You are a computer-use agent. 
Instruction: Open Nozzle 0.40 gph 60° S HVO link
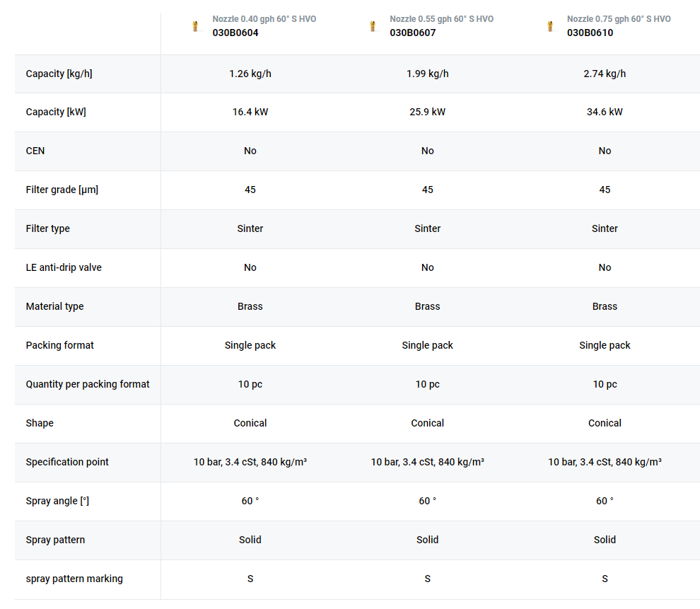coord(264,19)
